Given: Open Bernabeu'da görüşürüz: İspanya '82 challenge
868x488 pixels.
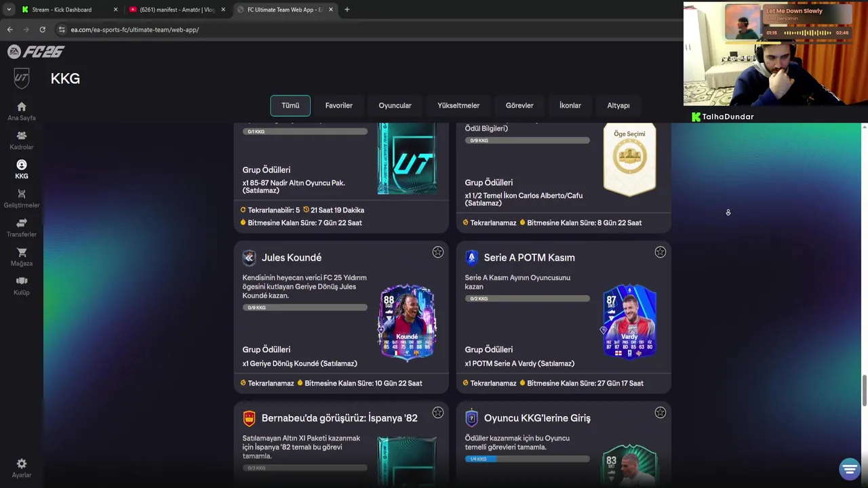Looking at the screenshot, I should [340, 418].
